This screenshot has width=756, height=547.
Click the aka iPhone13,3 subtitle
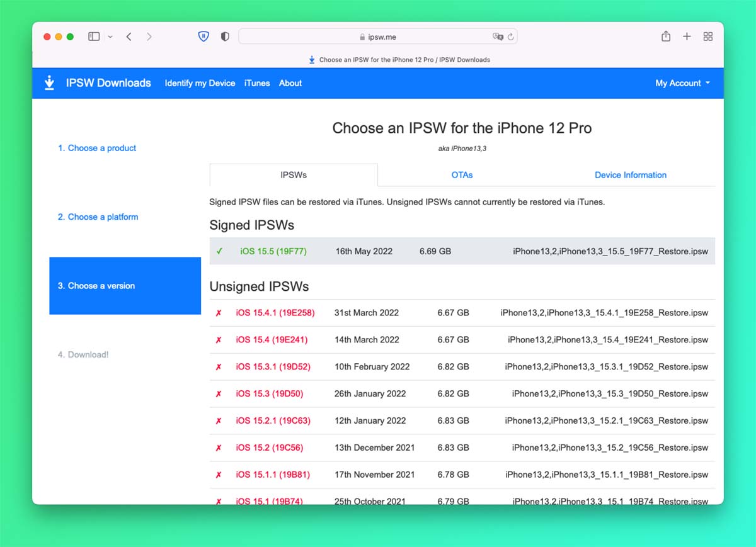[x=462, y=149]
